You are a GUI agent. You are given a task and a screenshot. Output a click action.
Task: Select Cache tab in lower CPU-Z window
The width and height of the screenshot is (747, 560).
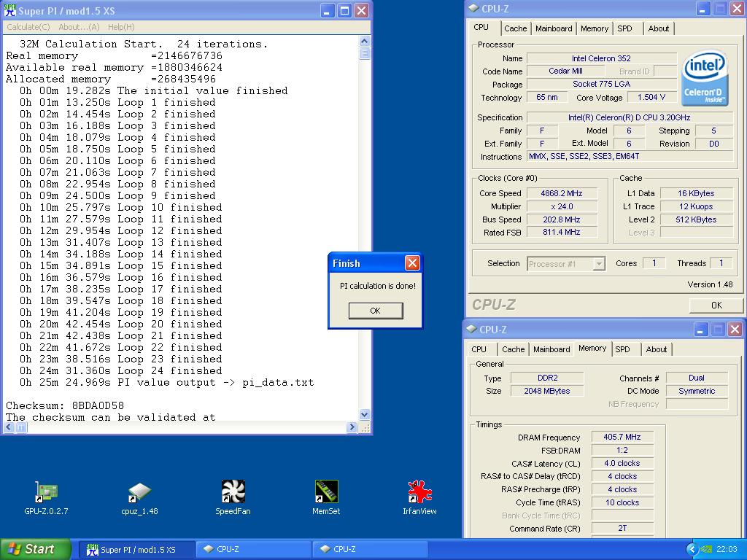[513, 349]
